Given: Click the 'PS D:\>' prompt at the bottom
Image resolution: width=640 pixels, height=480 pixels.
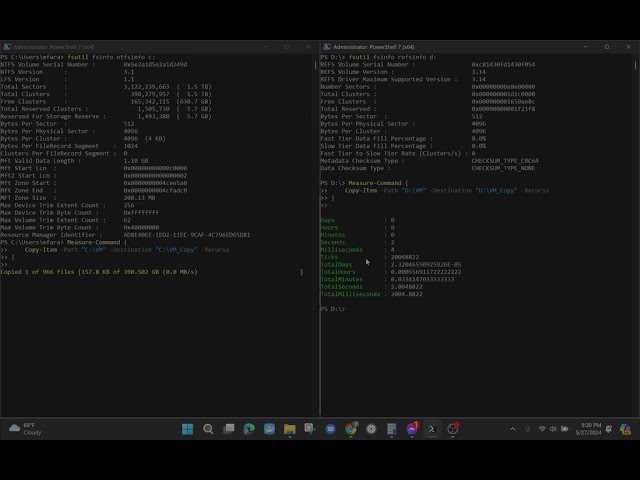Looking at the screenshot, I should (x=333, y=309).
